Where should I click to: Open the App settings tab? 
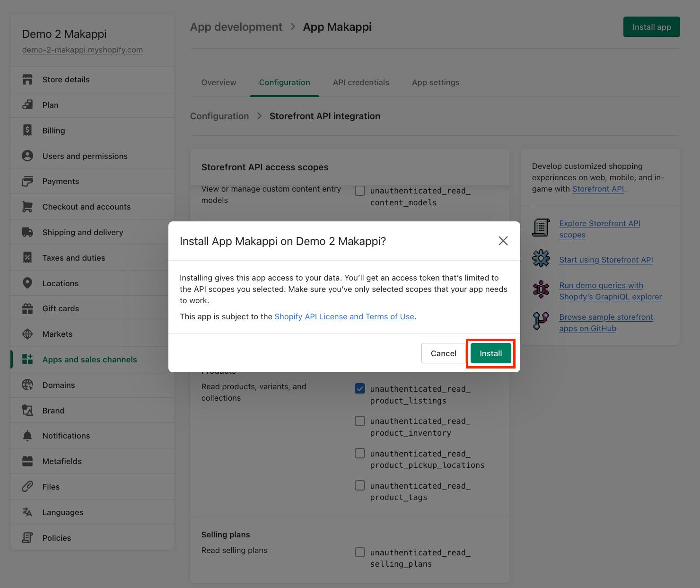tap(436, 82)
